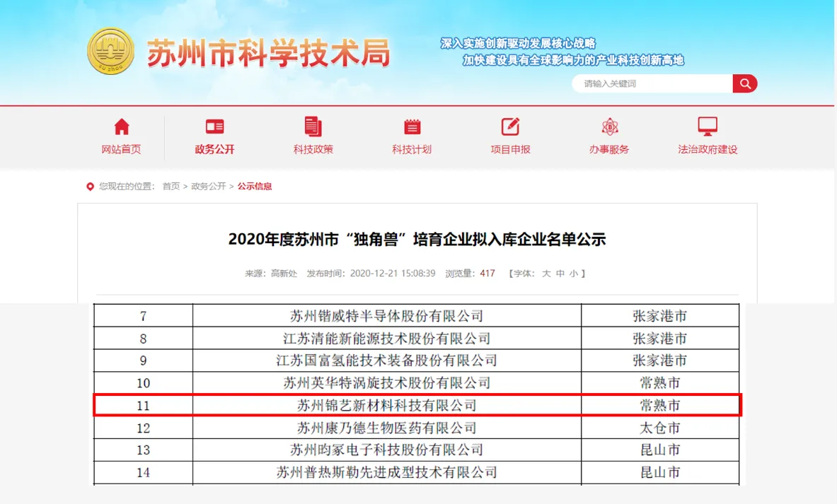Set font size to 小
The width and height of the screenshot is (837, 504).
coord(573,274)
